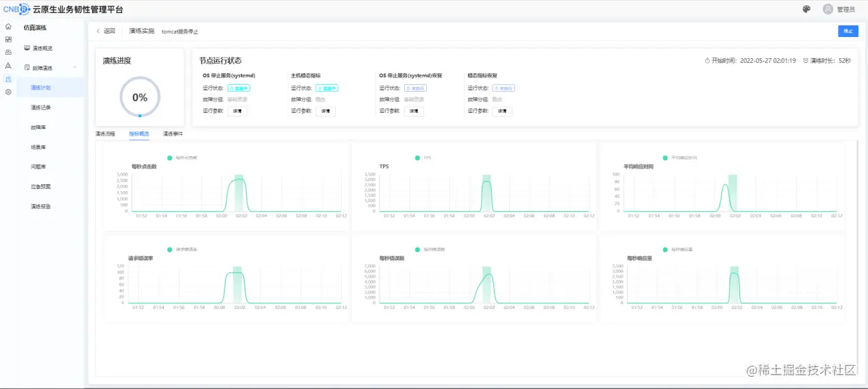Viewport: 868px width, 389px height.
Task: Select the settings gear in left rail
Action: click(x=8, y=92)
